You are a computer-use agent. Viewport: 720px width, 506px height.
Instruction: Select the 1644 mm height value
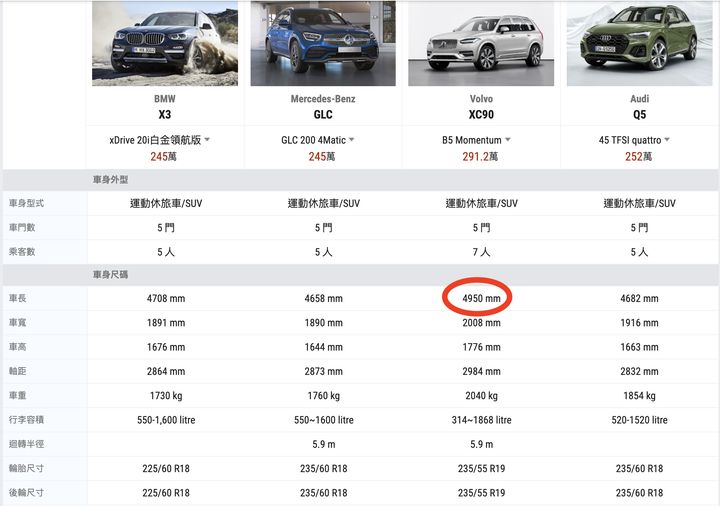coord(323,347)
